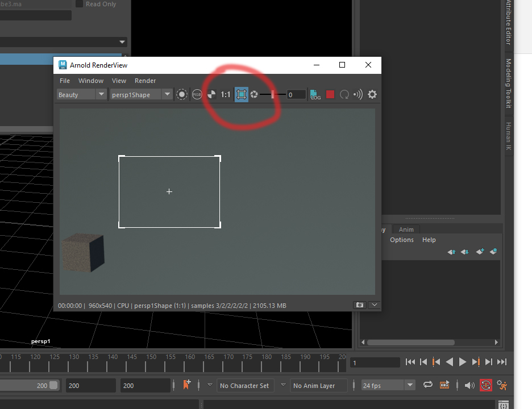Image resolution: width=532 pixels, height=409 pixels.
Task: Start the IPR render with the target icon
Action: [182, 94]
